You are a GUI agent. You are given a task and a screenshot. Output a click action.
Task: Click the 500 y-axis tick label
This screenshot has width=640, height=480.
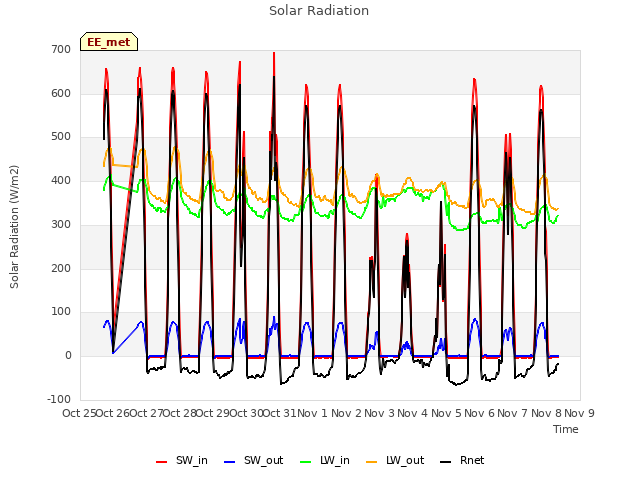tap(61, 137)
